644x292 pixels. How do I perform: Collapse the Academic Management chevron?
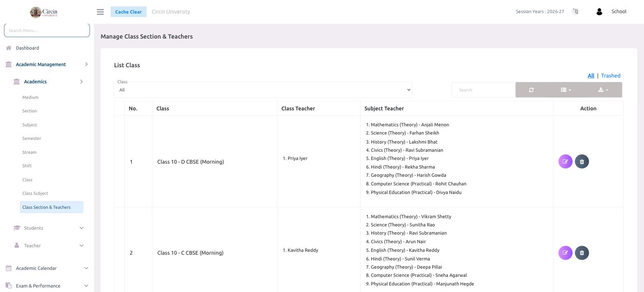(86, 64)
